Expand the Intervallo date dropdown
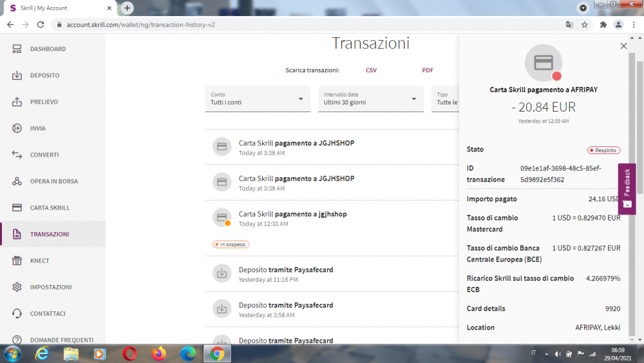The height and width of the screenshot is (363, 644). pyautogui.click(x=370, y=99)
